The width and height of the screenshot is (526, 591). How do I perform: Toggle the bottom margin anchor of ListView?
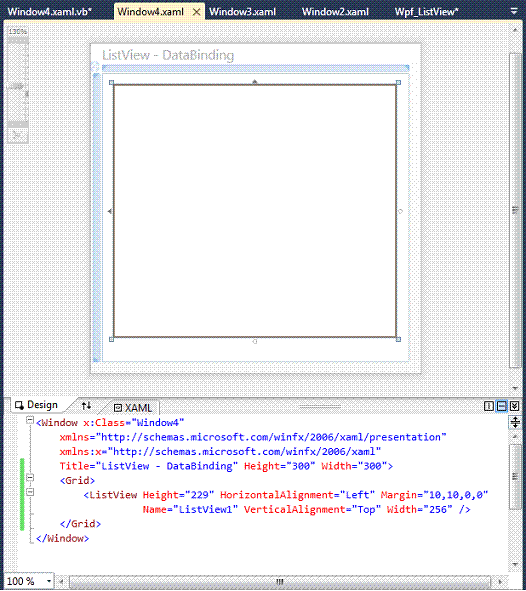(255, 341)
